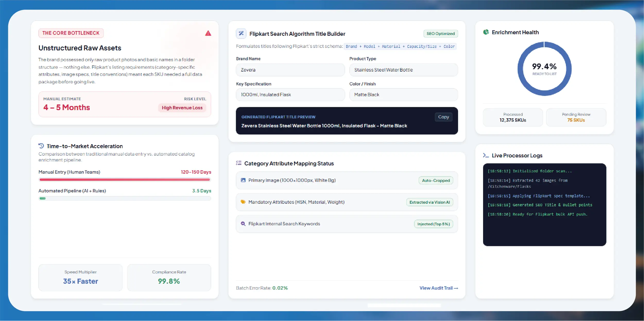Click the Extracted via Vision AI badge
The width and height of the screenshot is (644, 321).
[x=430, y=202]
